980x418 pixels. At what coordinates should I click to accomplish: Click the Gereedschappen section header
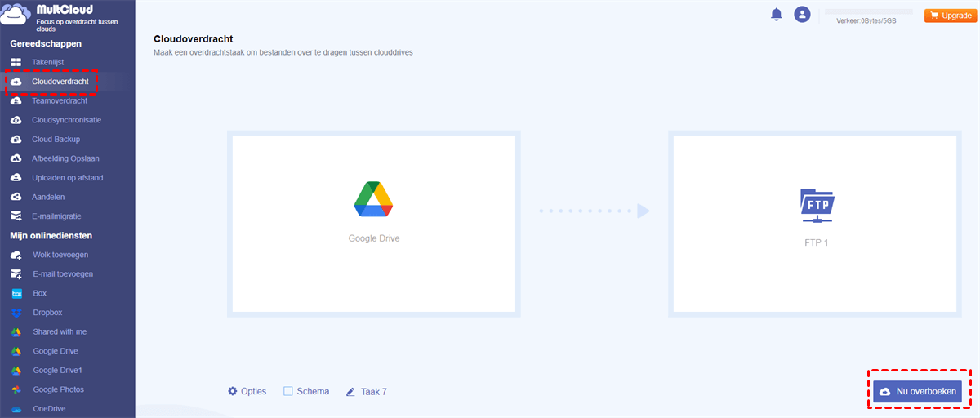coord(46,43)
